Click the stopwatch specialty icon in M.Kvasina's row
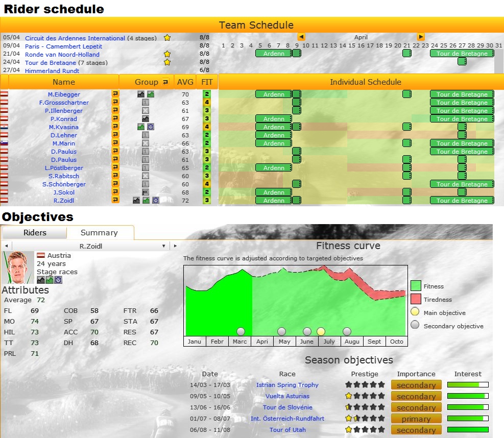This screenshot has width=504, height=438. click(x=151, y=127)
